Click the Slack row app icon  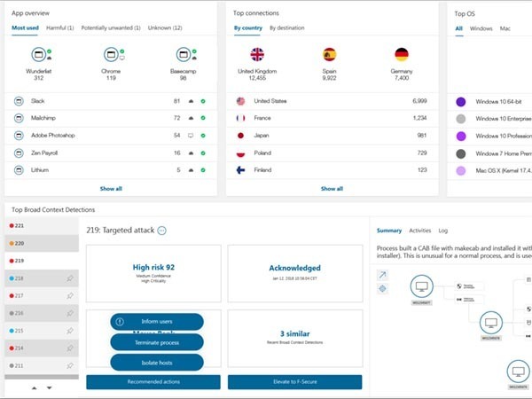[19, 101]
